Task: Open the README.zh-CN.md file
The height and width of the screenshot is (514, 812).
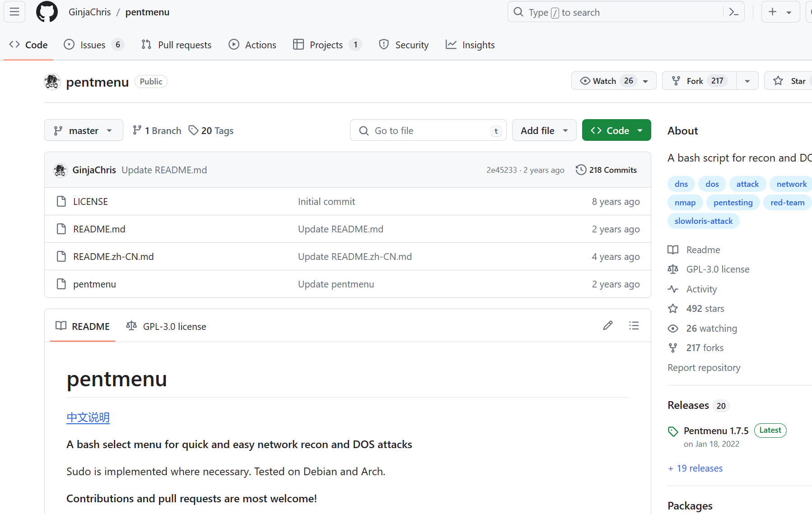Action: tap(113, 257)
